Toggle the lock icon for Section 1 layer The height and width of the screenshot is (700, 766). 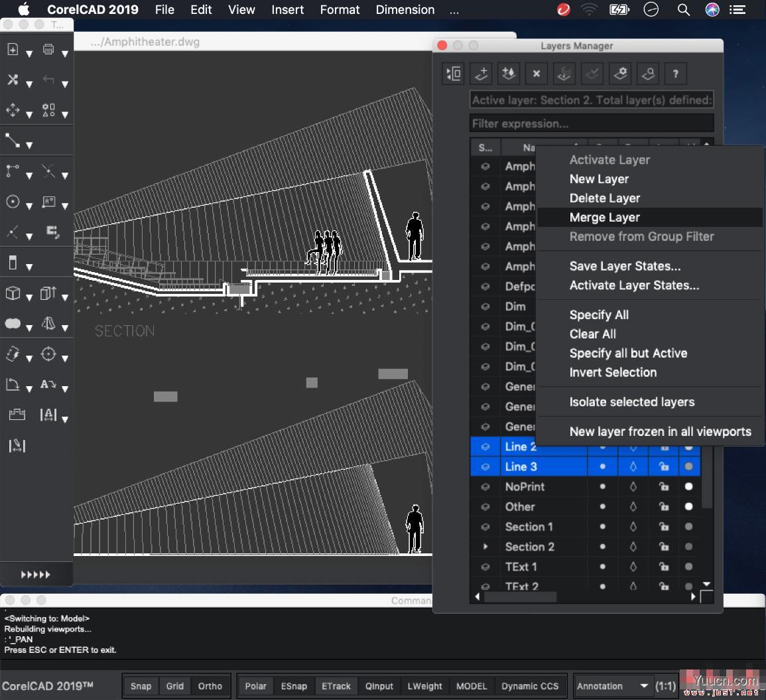[664, 526]
